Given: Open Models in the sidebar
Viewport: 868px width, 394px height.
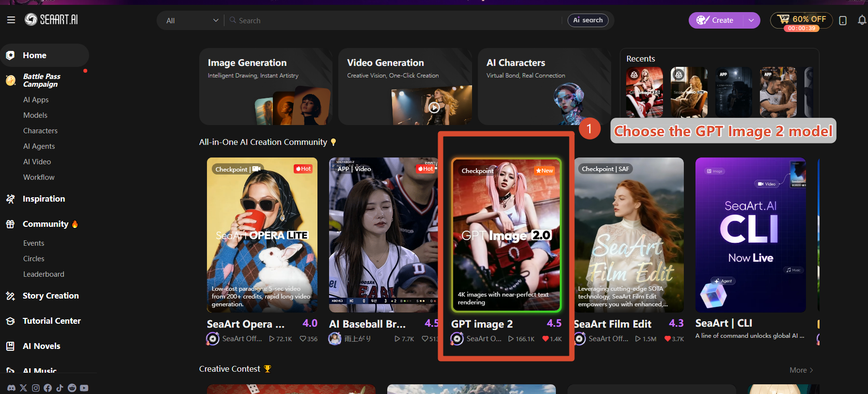Looking at the screenshot, I should tap(35, 115).
